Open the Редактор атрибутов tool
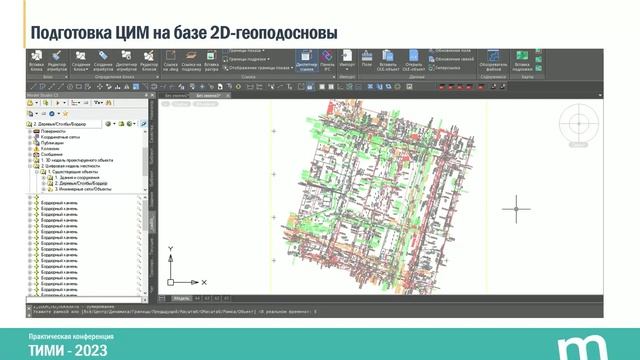Image resolution: width=640 pixels, height=360 pixels. tap(57, 61)
